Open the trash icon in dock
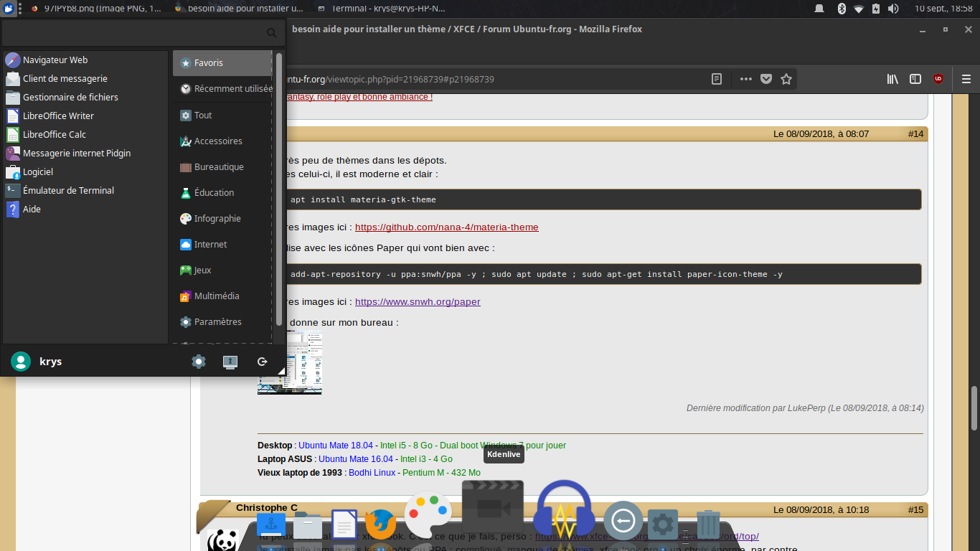980x551 pixels. click(708, 524)
